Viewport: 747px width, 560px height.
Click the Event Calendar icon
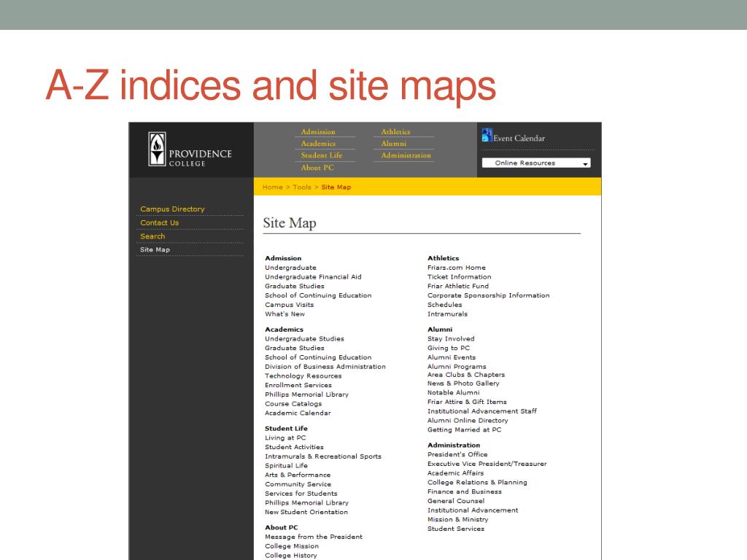pos(487,135)
